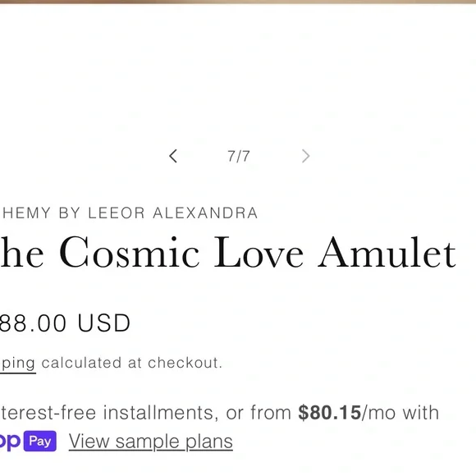This screenshot has height=476, width=476.
Task: Click the purple Pay badge
Action: click(40, 441)
